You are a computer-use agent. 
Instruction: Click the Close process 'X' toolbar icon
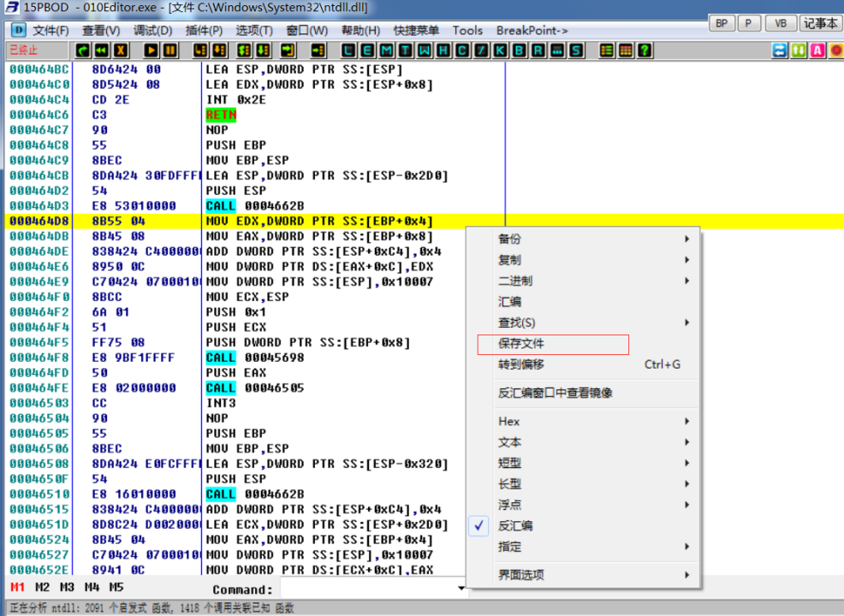121,50
